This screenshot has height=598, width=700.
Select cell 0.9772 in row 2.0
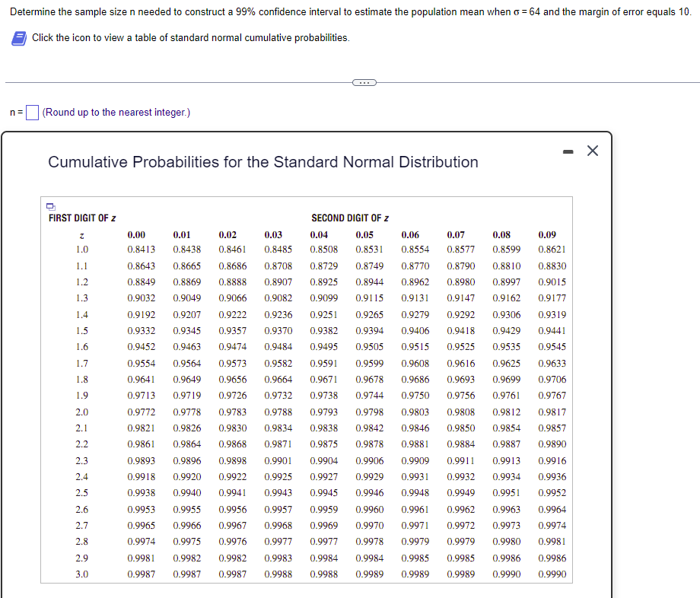[141, 412]
